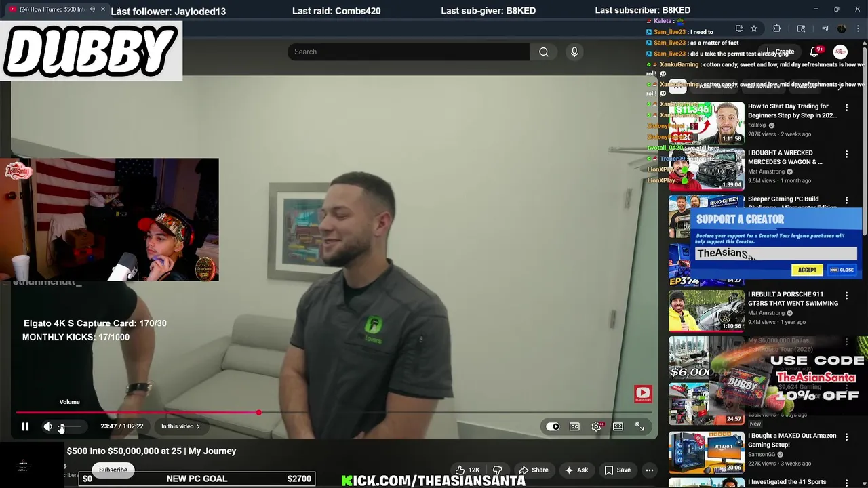
Task: Click the Create button
Action: [x=778, y=52]
